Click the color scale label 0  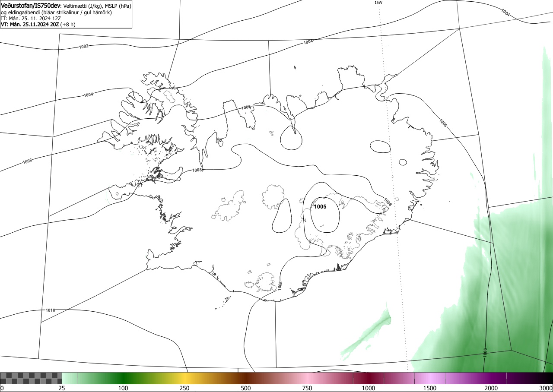point(2,388)
